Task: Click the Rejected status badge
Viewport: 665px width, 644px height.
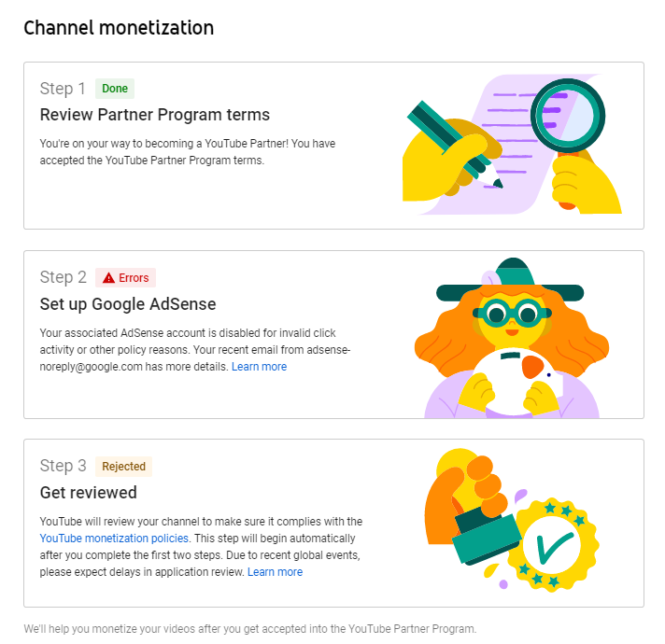Action: pyautogui.click(x=124, y=467)
